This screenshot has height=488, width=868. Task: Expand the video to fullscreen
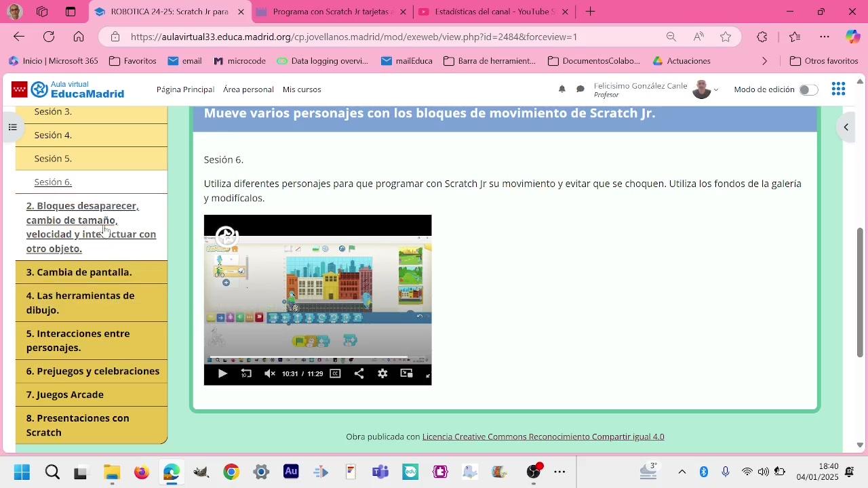pos(427,374)
